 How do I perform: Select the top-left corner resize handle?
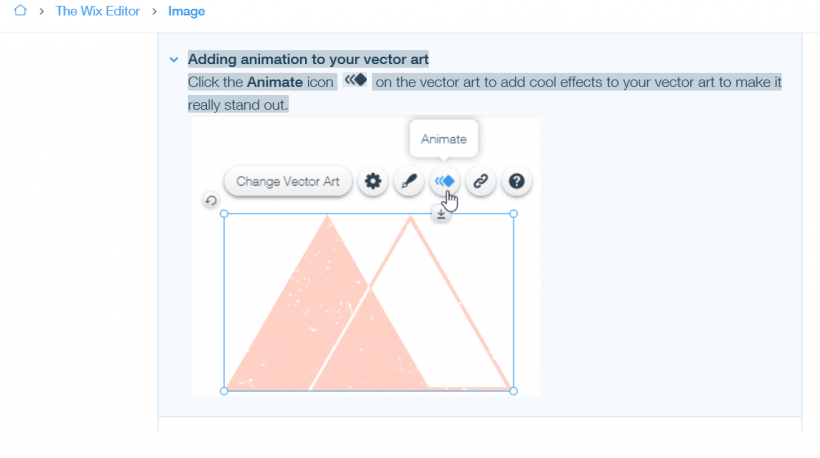click(x=224, y=214)
